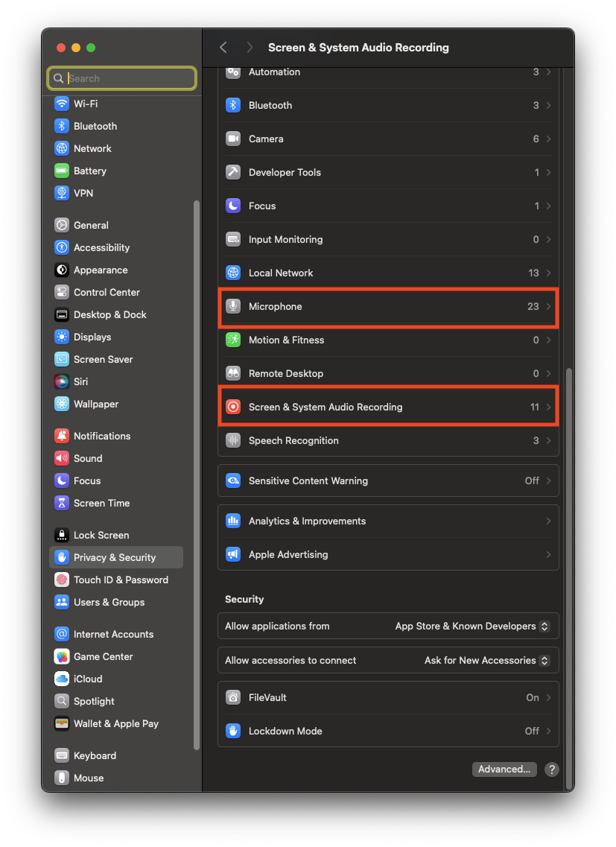Click the Battery icon in sidebar

(62, 171)
